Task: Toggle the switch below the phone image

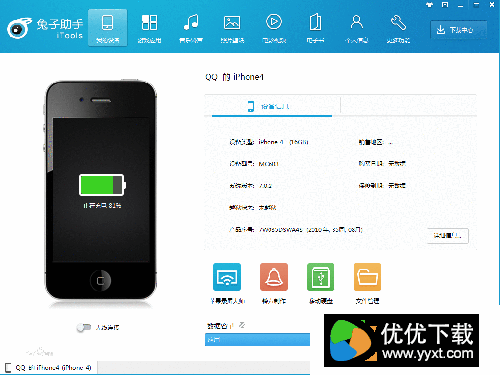Action: (x=84, y=327)
